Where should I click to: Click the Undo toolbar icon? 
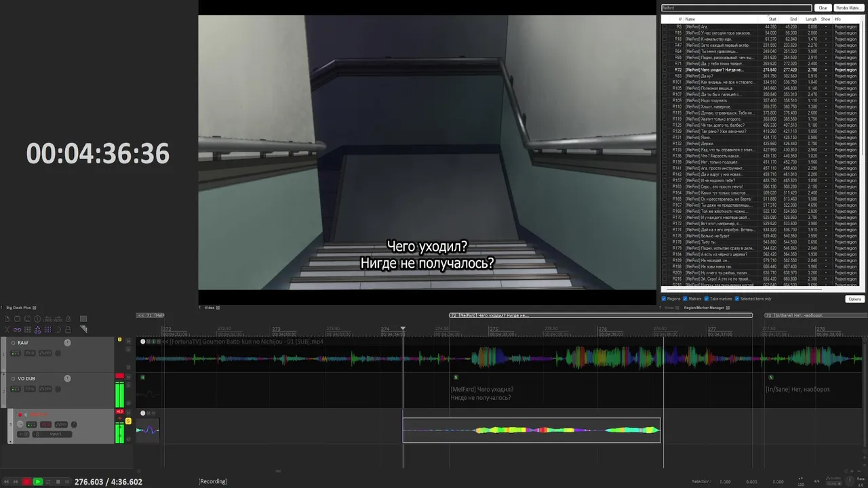coord(48,319)
